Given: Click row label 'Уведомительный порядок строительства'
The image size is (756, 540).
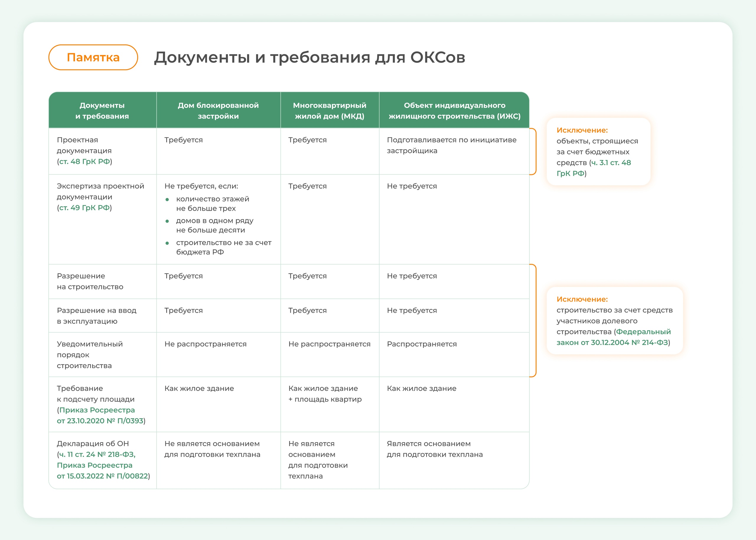Looking at the screenshot, I should tap(90, 355).
